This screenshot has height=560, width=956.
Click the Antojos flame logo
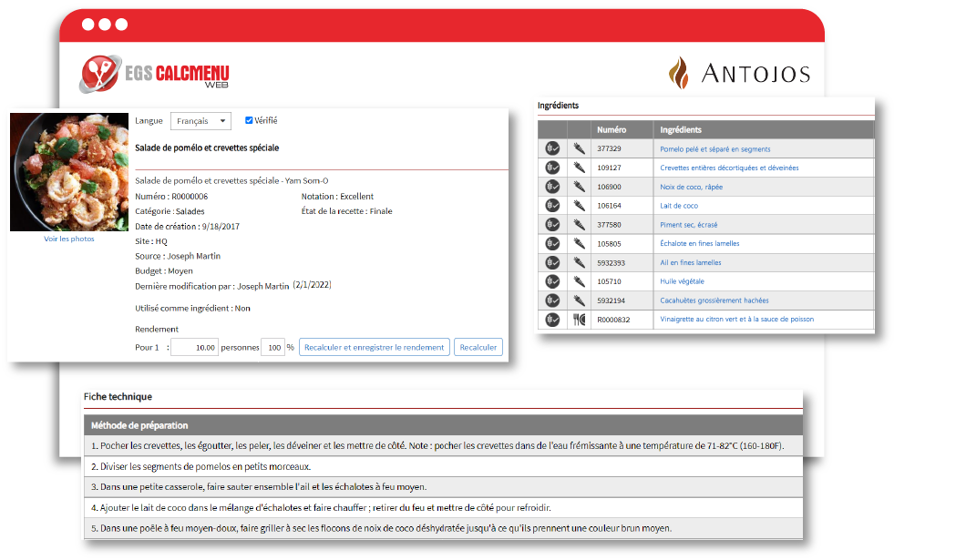tap(679, 73)
